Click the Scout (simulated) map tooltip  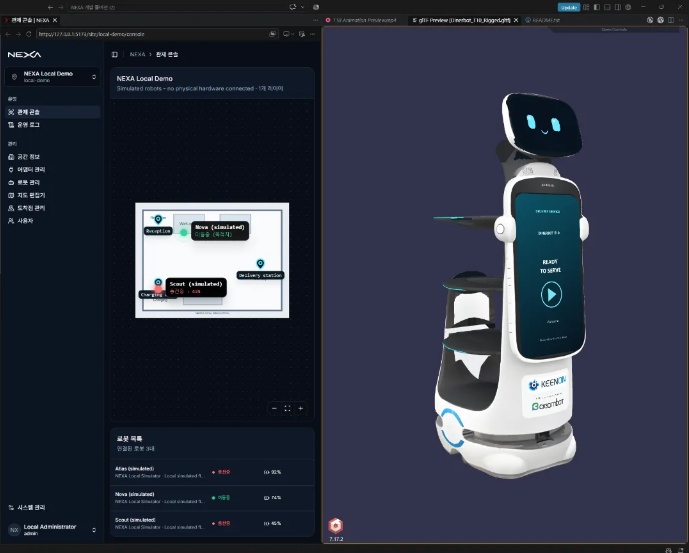pyautogui.click(x=196, y=287)
